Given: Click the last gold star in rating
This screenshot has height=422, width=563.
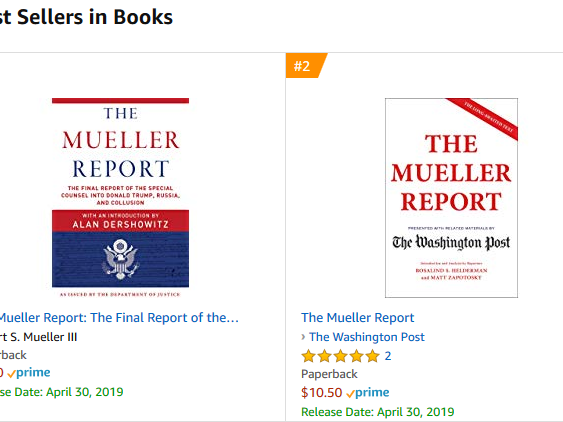Looking at the screenshot, I should pyautogui.click(x=373, y=356).
